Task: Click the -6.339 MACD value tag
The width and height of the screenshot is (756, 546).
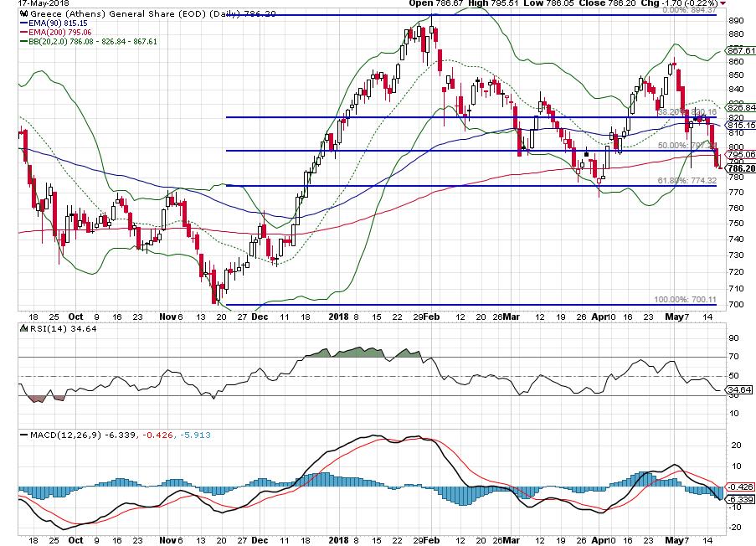Action: pos(741,499)
